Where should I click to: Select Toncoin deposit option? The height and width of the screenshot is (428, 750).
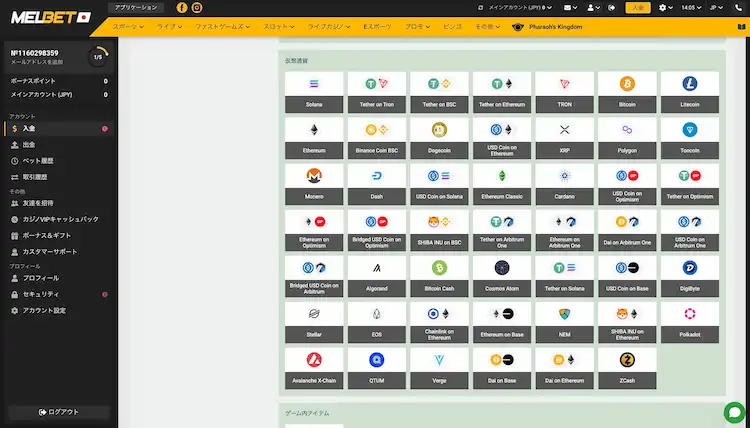pyautogui.click(x=690, y=138)
